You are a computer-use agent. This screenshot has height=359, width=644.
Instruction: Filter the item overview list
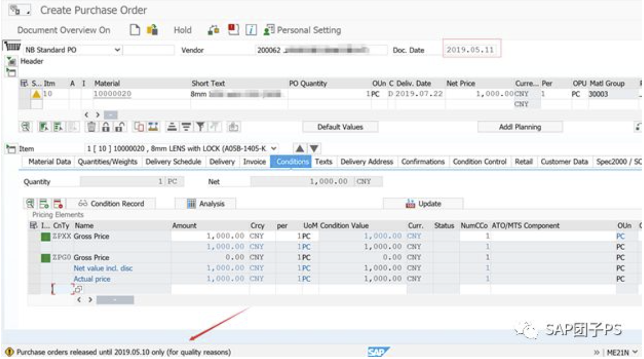pos(199,125)
